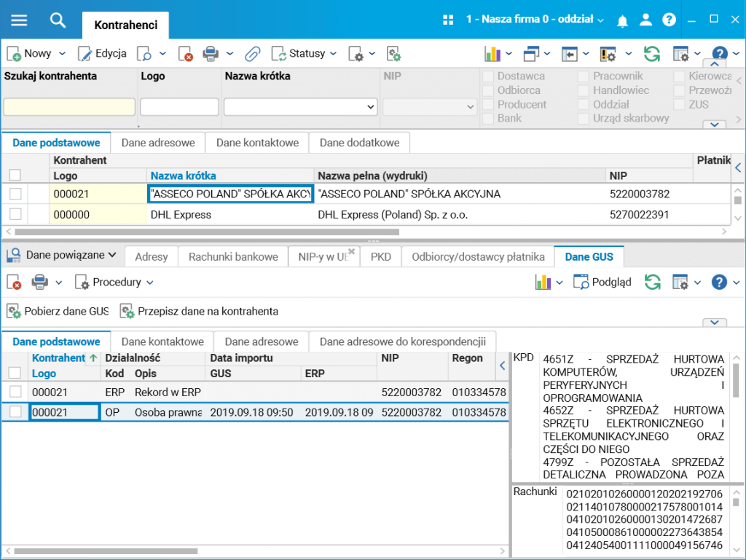The image size is (746, 560).
Task: Click the green refresh icon in top toolbar
Action: [x=651, y=54]
